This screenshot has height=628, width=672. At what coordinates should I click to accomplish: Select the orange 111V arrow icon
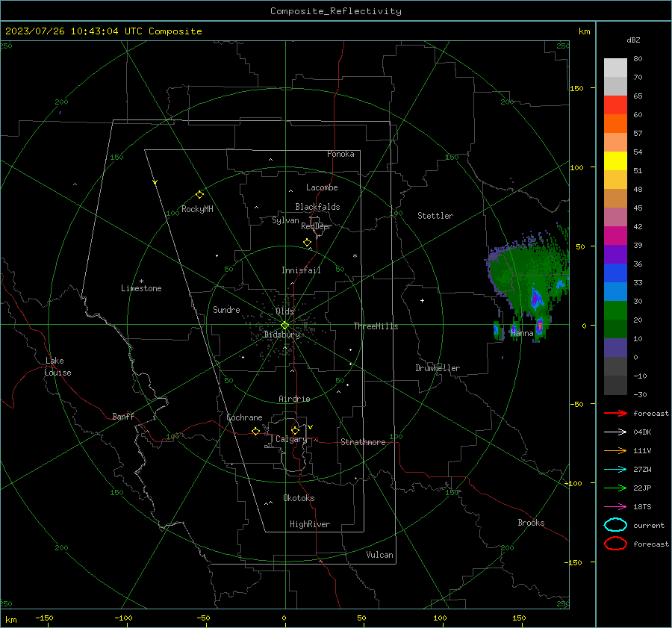[x=615, y=450]
